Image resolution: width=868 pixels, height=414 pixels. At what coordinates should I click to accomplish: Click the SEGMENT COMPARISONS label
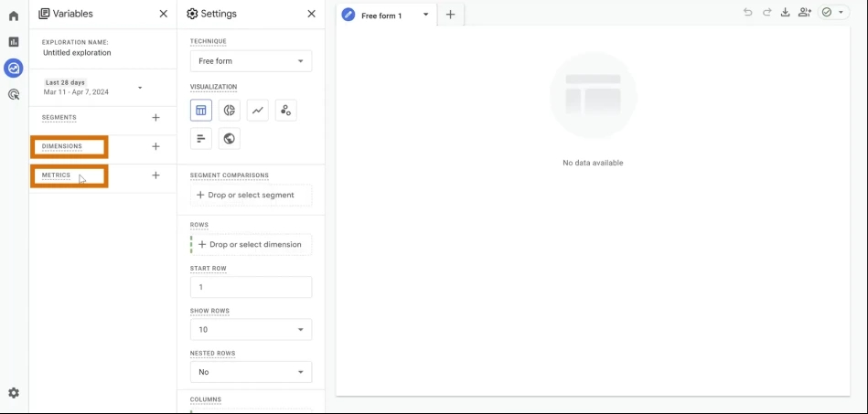point(230,175)
